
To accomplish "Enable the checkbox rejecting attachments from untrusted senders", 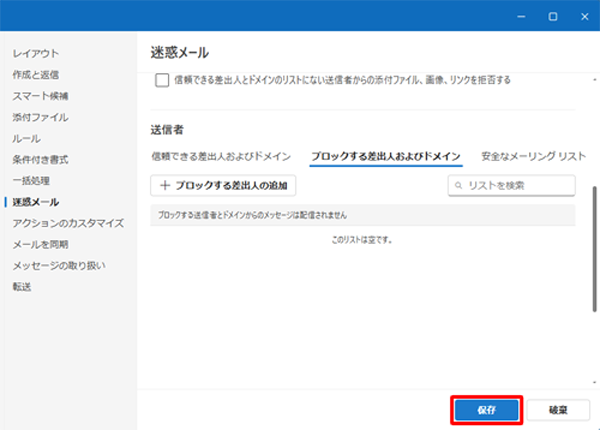I will pos(162,80).
